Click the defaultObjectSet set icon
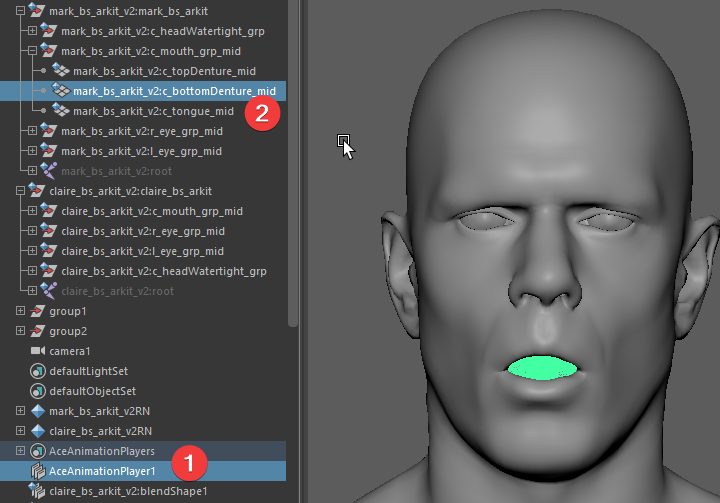Image resolution: width=720 pixels, height=503 pixels. tap(38, 391)
